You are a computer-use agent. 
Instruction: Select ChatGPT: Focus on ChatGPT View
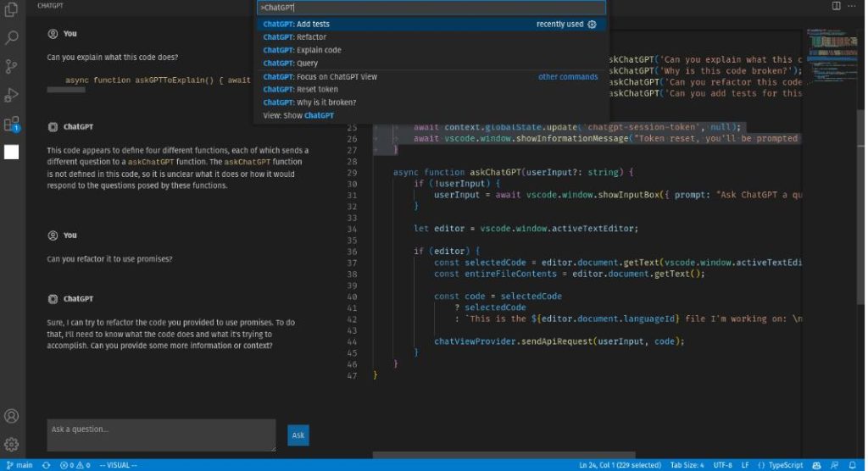pyautogui.click(x=432, y=77)
